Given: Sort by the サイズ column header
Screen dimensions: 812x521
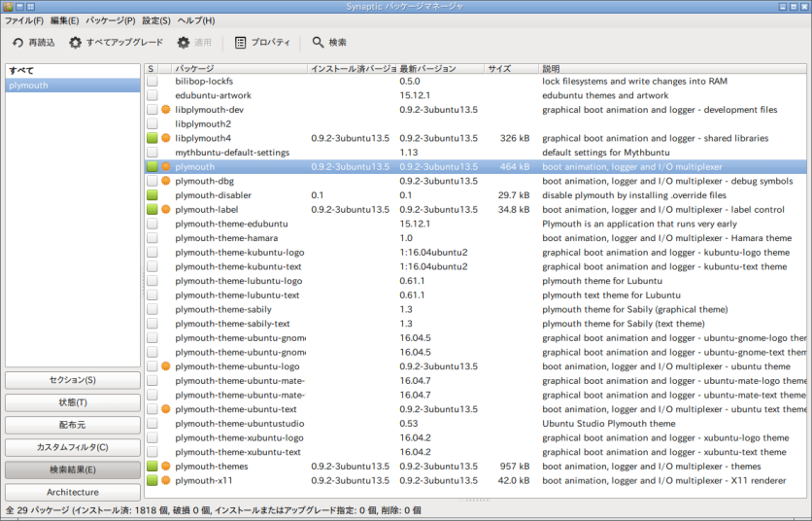Looking at the screenshot, I should [x=512, y=69].
